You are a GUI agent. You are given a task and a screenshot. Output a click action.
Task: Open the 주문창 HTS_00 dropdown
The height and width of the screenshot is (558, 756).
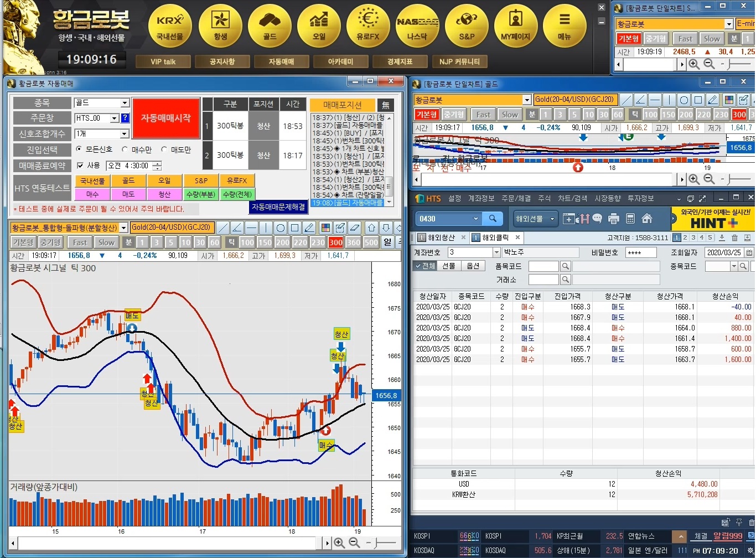click(x=115, y=118)
